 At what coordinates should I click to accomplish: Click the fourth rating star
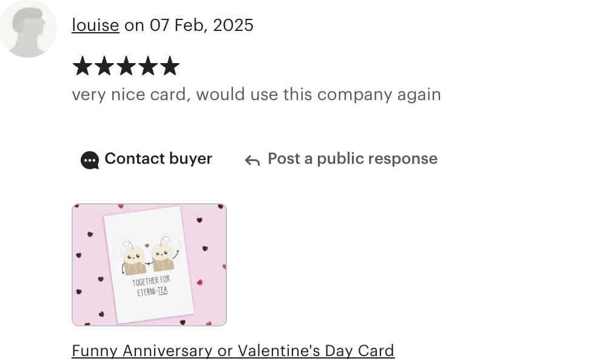[148, 66]
